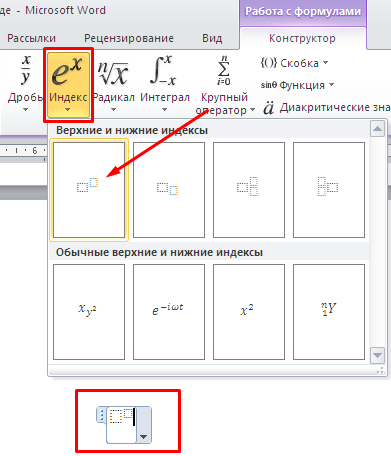Insert the n 1 Y preset
Screen dimensions: 391x456
click(329, 312)
